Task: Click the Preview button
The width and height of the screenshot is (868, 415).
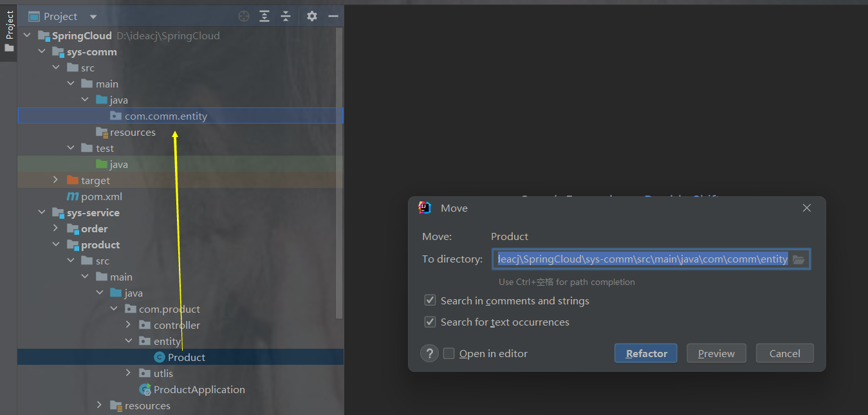Action: [716, 353]
